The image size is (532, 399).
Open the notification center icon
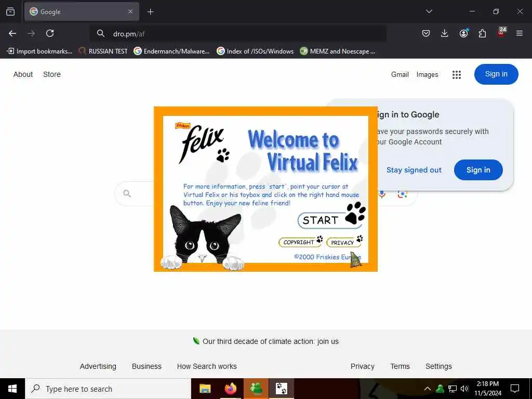[x=515, y=389]
